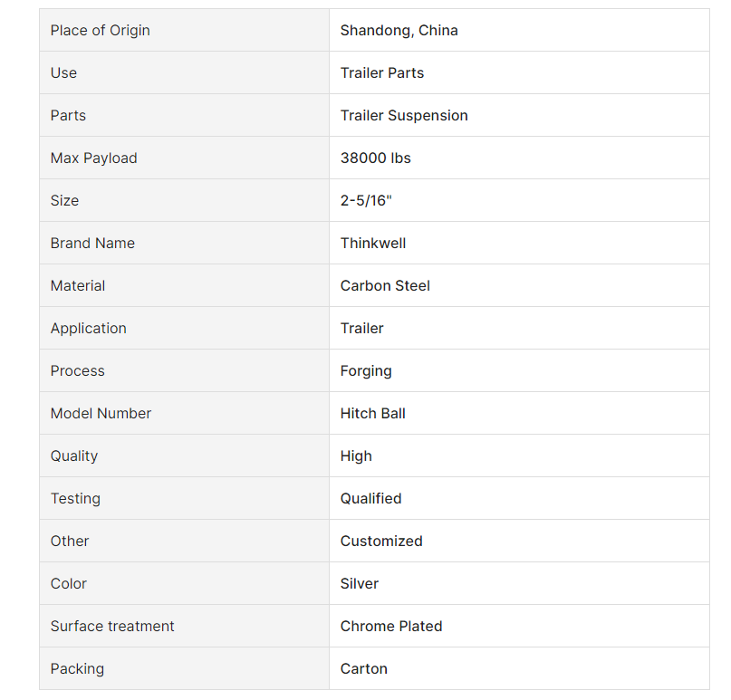Click the 'Customized' value cell
Viewport: 731px width, 700px height.
pyautogui.click(x=519, y=541)
